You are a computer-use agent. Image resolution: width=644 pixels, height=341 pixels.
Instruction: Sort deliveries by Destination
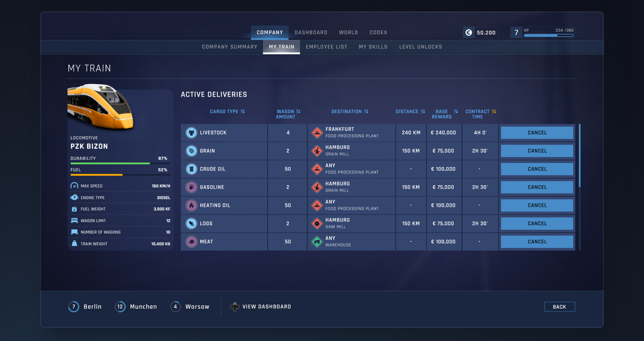[350, 112]
